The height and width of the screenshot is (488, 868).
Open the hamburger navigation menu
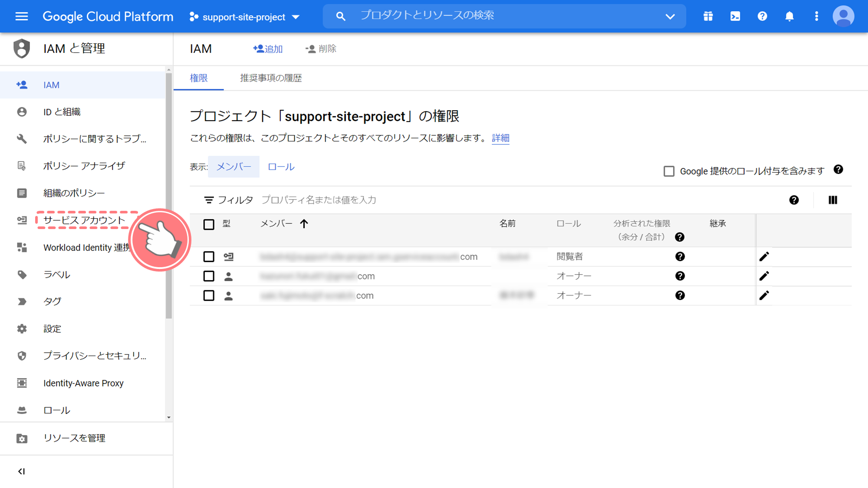click(21, 16)
